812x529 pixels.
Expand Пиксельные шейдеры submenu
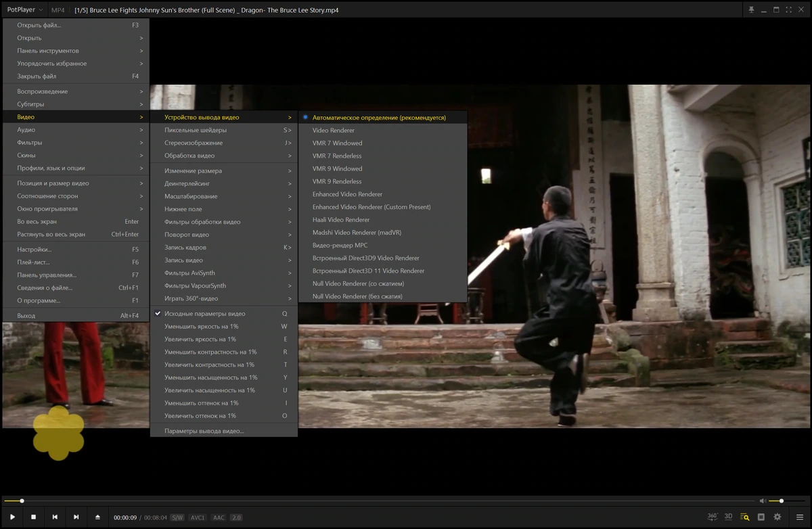(223, 131)
